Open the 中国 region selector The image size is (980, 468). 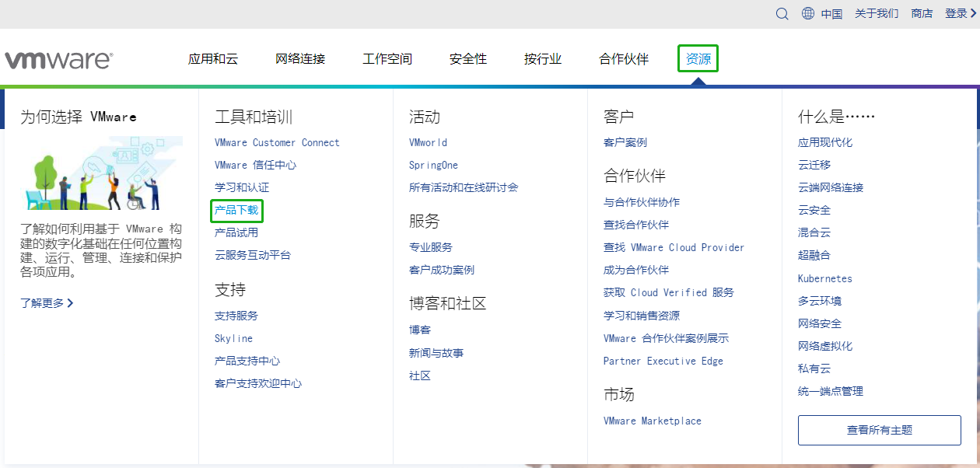(x=831, y=13)
